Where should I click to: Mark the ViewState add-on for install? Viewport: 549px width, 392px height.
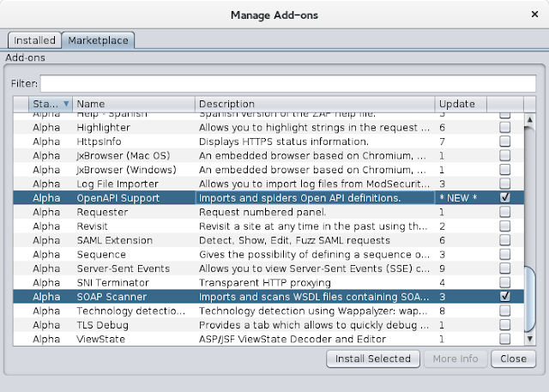click(x=505, y=339)
